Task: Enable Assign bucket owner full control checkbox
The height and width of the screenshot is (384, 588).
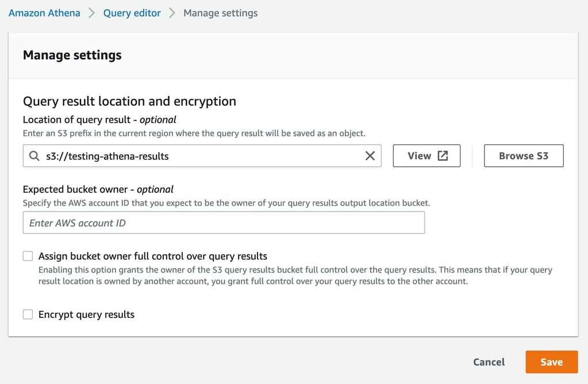Action: (28, 256)
